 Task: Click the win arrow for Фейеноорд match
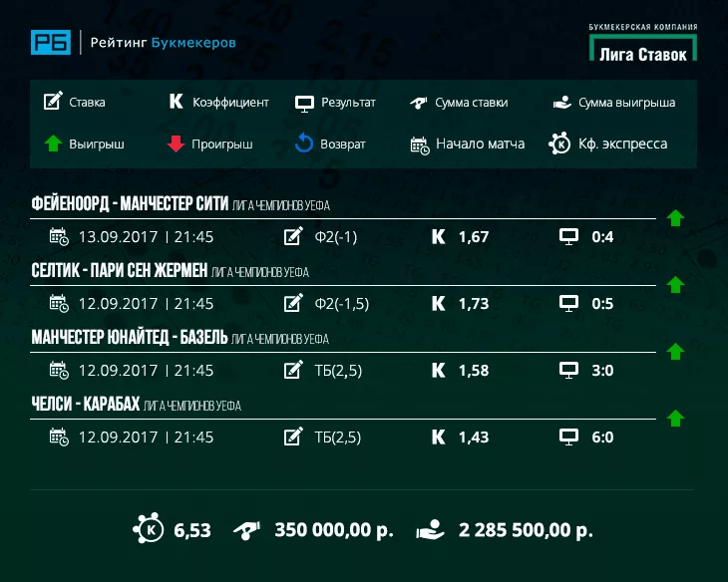(x=675, y=217)
